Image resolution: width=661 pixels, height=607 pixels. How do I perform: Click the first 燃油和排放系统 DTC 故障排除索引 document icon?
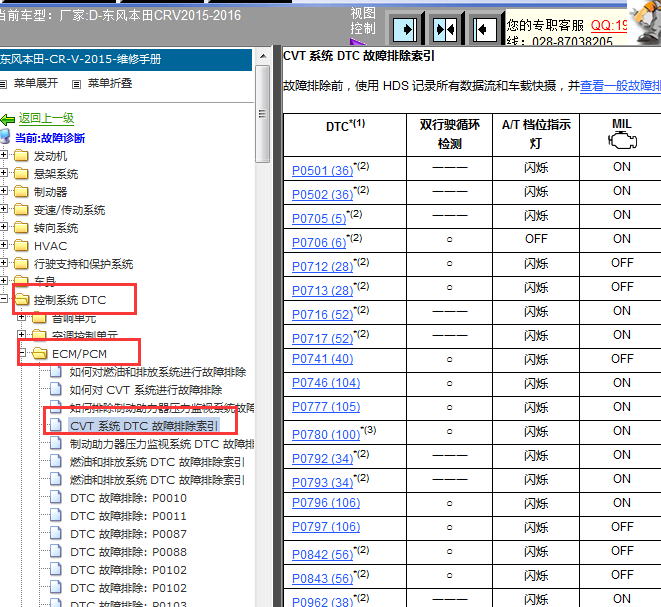(56, 462)
